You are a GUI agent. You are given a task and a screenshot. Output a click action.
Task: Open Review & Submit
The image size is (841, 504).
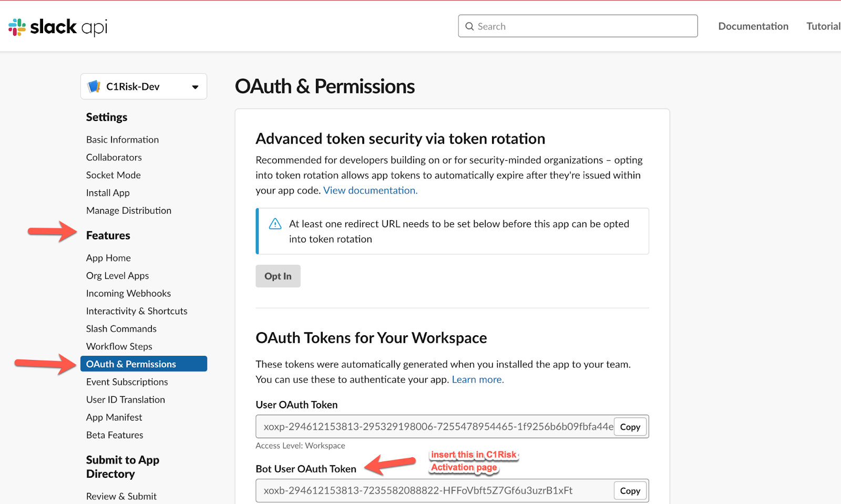point(121,496)
